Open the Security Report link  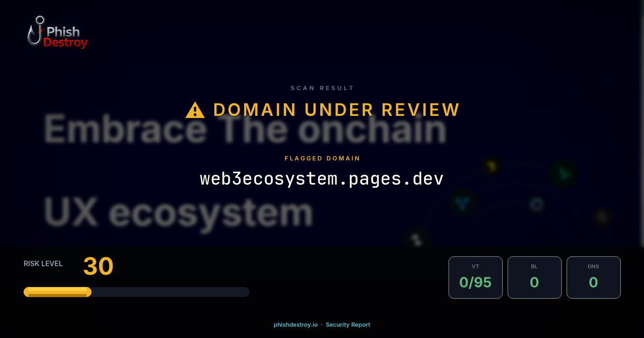tap(348, 325)
